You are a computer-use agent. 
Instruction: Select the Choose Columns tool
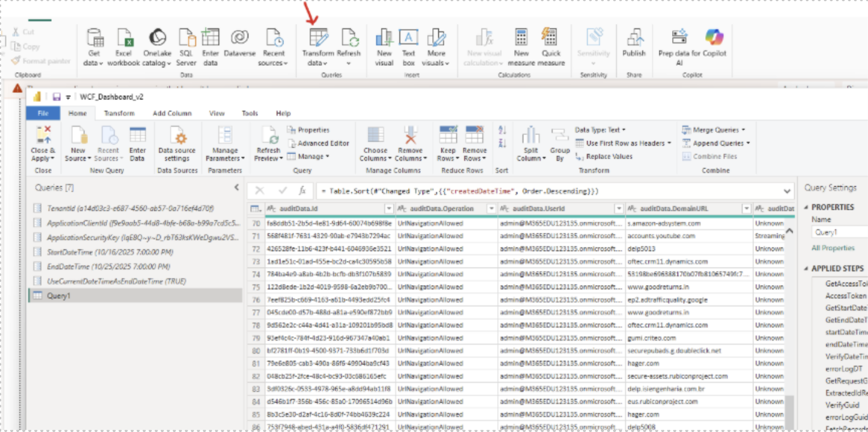pos(375,143)
